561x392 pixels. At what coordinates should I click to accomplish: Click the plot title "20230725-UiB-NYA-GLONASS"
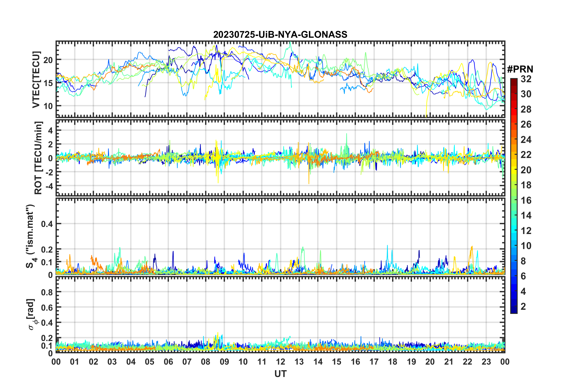(x=280, y=34)
